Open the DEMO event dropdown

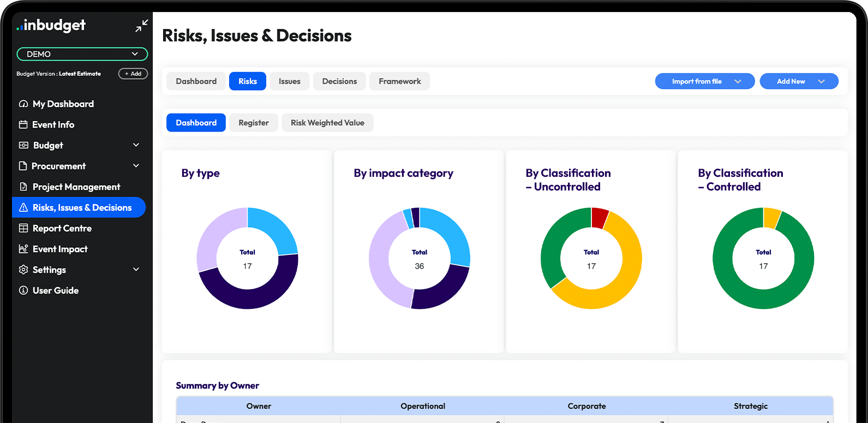coord(82,54)
